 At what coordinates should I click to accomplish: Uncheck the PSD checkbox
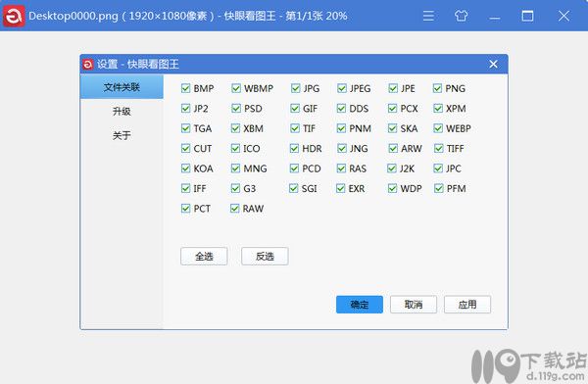[236, 109]
